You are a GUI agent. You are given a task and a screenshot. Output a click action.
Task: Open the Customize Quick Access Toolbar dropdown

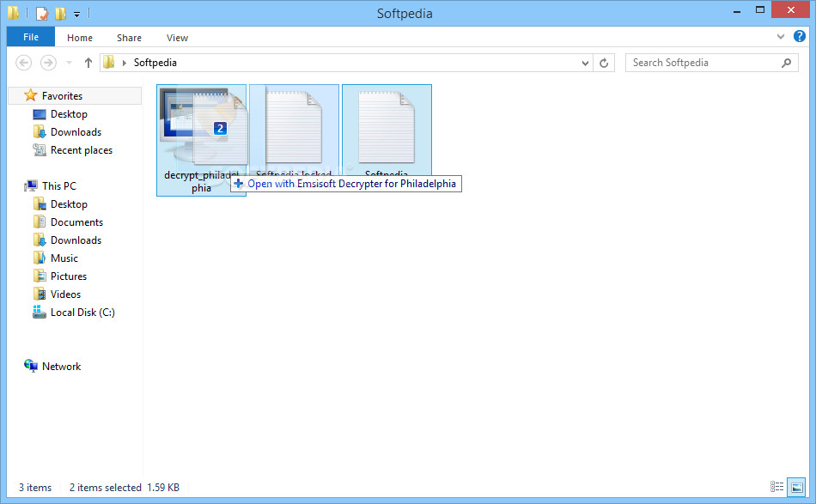(76, 14)
